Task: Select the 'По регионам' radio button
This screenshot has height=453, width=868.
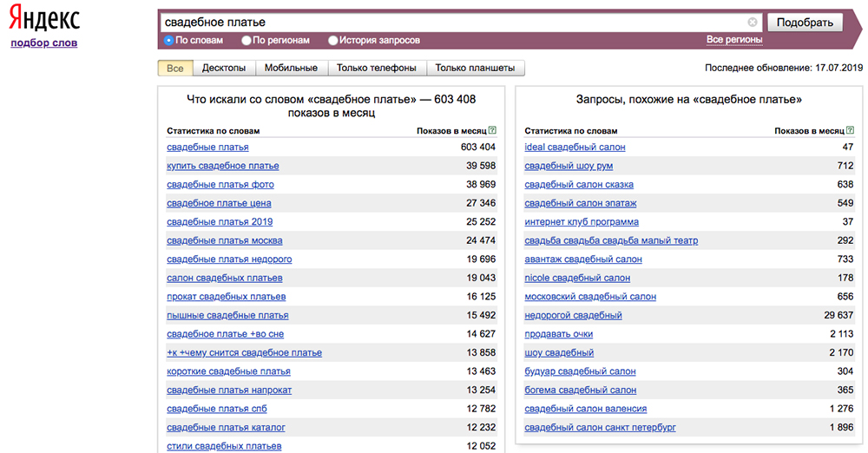Action: pyautogui.click(x=247, y=41)
